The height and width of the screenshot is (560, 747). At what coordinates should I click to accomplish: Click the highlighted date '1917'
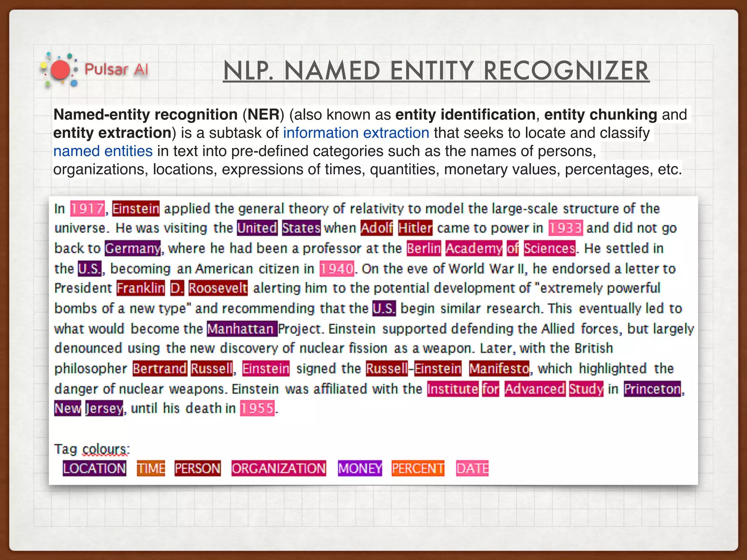pos(88,209)
